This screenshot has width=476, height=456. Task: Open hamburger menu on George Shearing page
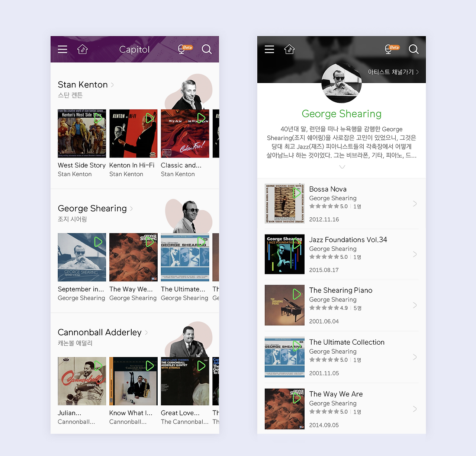269,49
